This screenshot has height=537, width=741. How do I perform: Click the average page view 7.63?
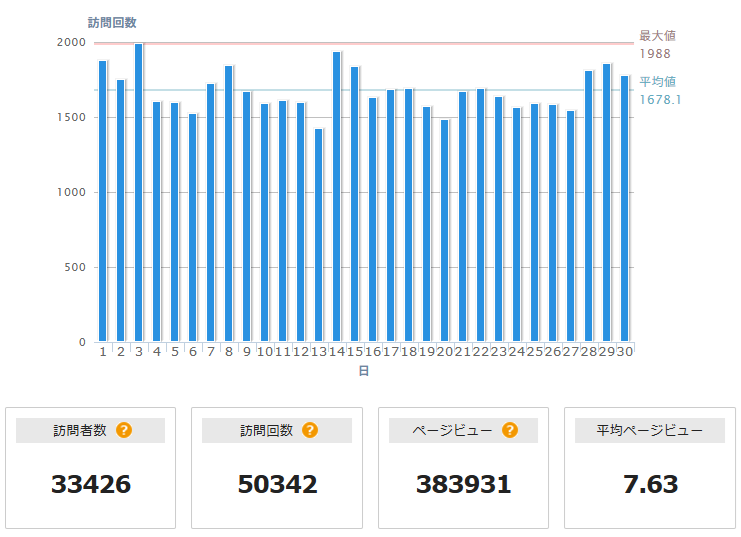point(650,484)
